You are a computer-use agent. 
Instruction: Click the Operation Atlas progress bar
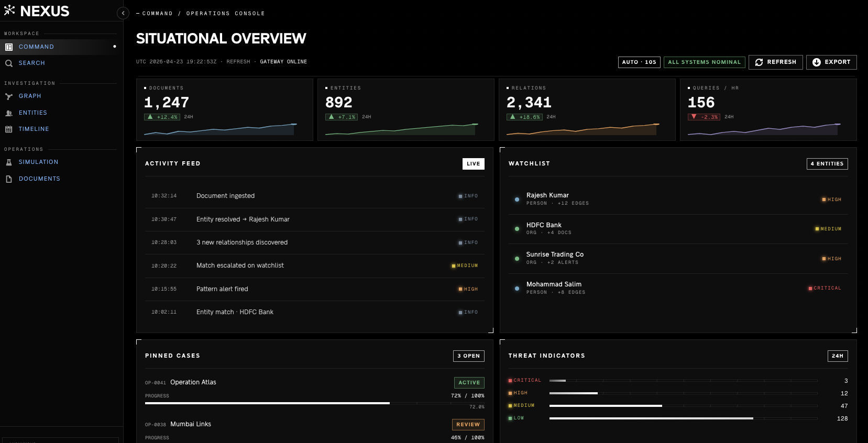pyautogui.click(x=314, y=403)
